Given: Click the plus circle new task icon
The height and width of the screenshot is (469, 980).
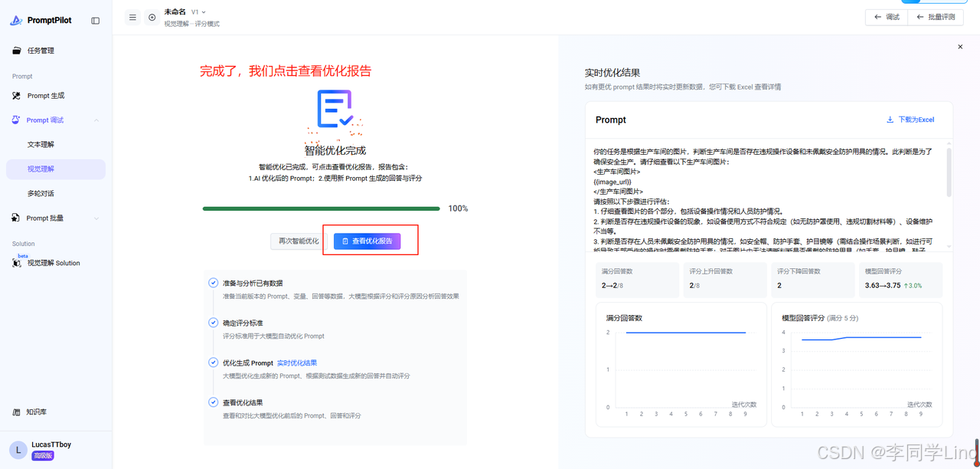Looking at the screenshot, I should [x=152, y=17].
